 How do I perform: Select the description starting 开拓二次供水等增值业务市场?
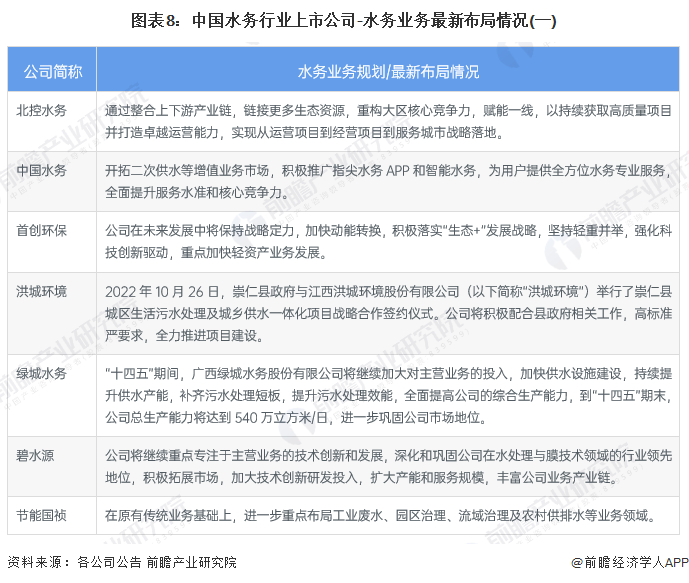pyautogui.click(x=388, y=181)
